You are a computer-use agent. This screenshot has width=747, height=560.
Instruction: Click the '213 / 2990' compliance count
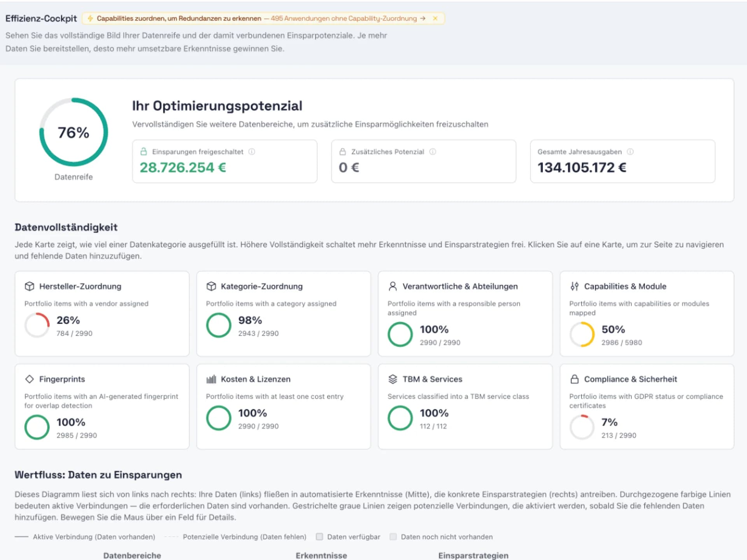point(619,436)
